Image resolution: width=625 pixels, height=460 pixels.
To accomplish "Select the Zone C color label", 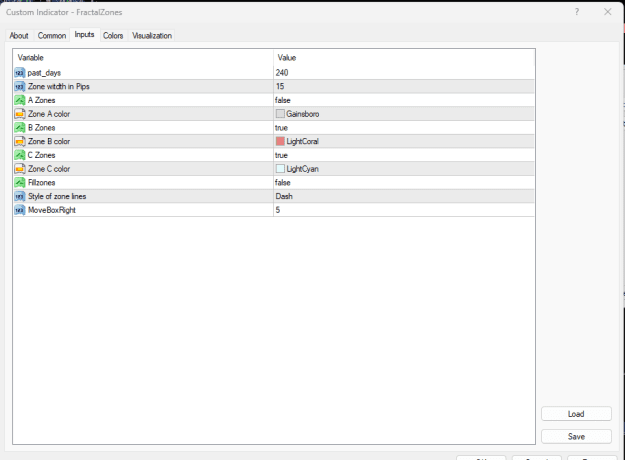I will (49, 169).
